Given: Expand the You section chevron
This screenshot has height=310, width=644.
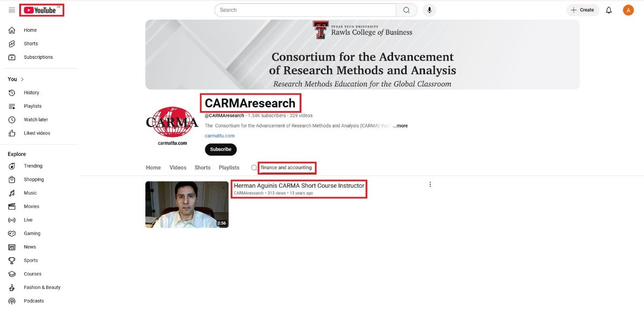Looking at the screenshot, I should click(22, 79).
